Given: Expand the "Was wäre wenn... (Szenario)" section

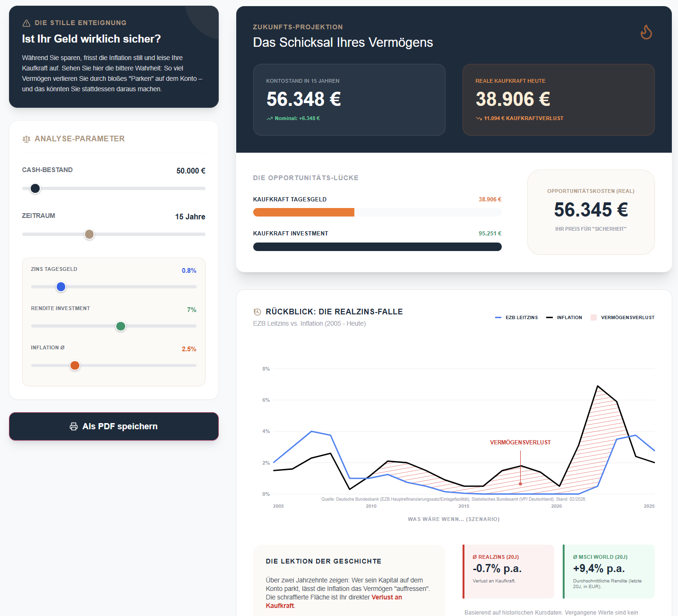Looking at the screenshot, I should (453, 519).
